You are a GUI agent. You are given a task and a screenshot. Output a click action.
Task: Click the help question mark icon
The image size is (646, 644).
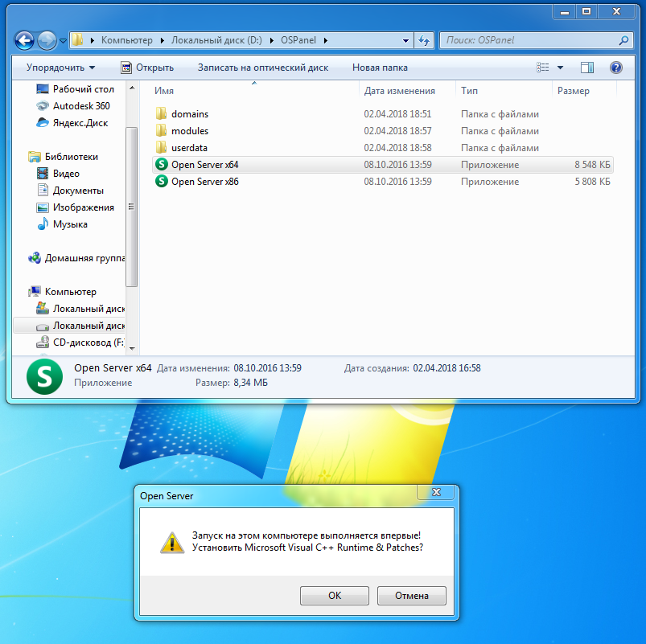616,68
